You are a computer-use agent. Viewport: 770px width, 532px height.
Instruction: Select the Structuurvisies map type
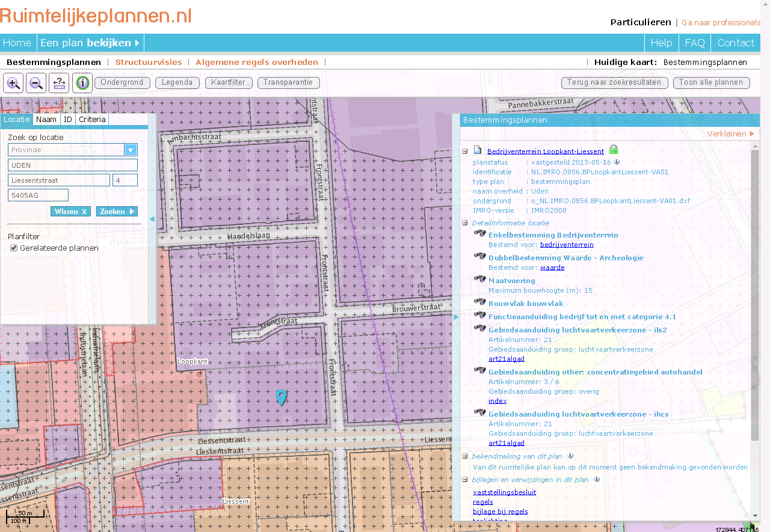pyautogui.click(x=149, y=62)
